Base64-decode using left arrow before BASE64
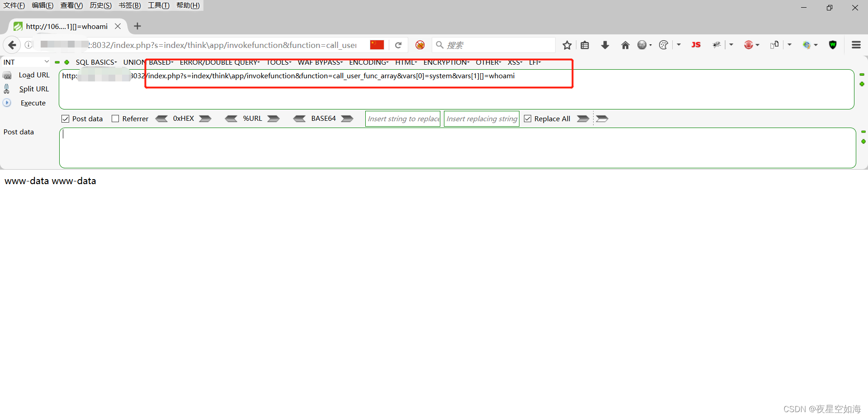This screenshot has height=418, width=868. click(299, 119)
